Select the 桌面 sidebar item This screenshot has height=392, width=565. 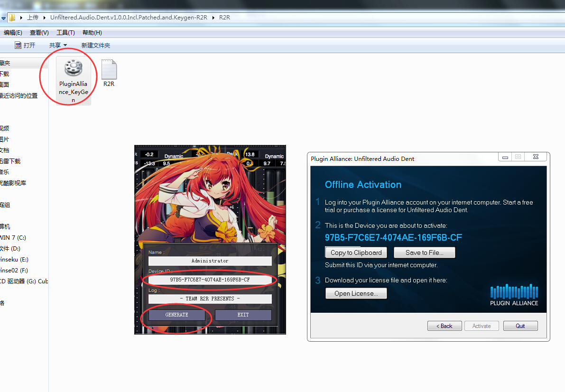coord(4,84)
